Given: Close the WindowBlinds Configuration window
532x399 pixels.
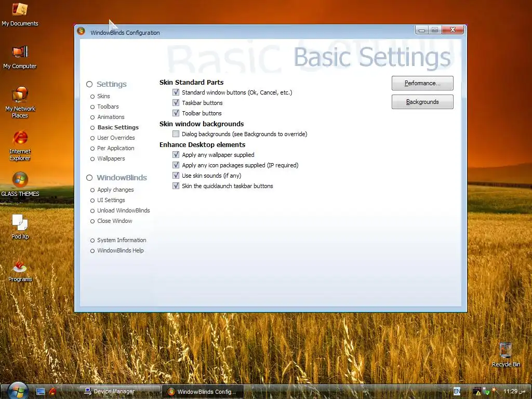Looking at the screenshot, I should click(453, 30).
